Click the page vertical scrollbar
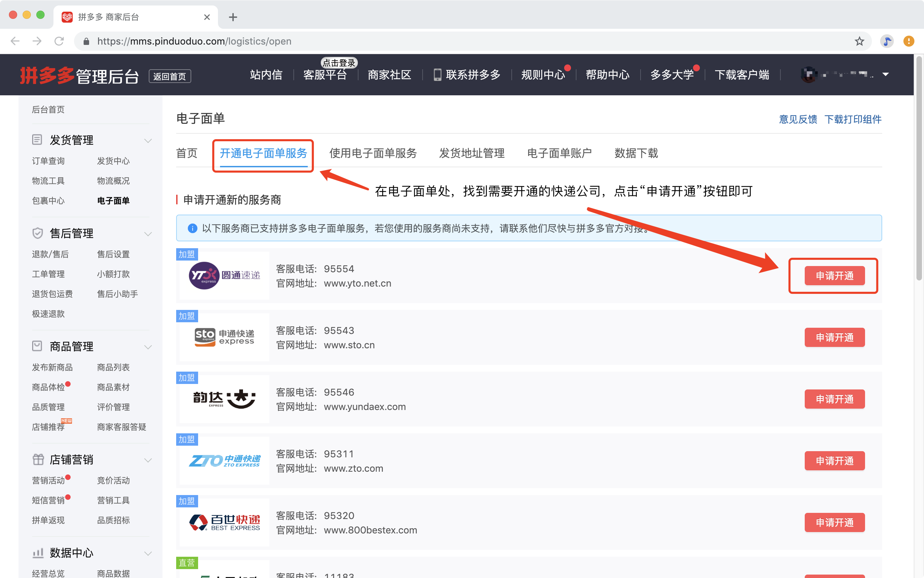924x578 pixels. coord(919,168)
